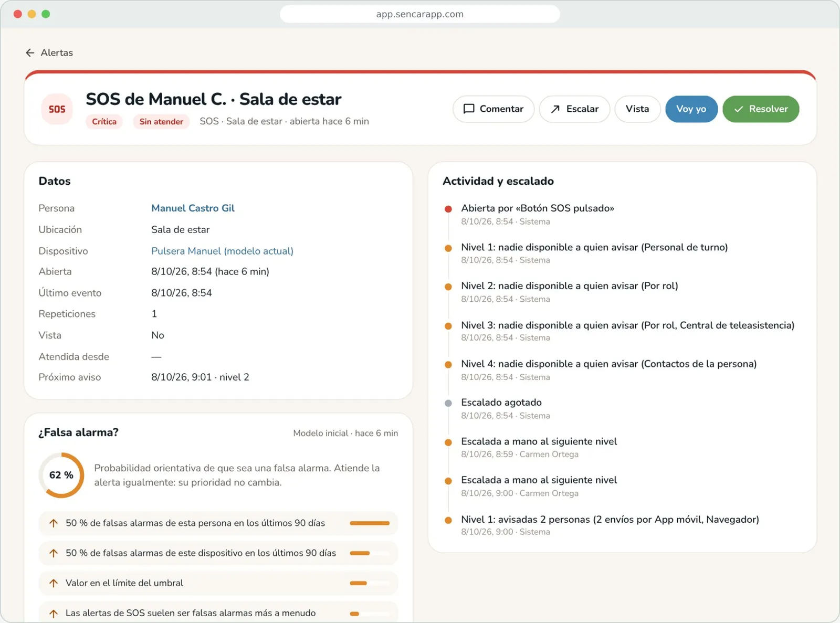840x623 pixels.
Task: Go back using the Alertas arrow
Action: [x=30, y=52]
